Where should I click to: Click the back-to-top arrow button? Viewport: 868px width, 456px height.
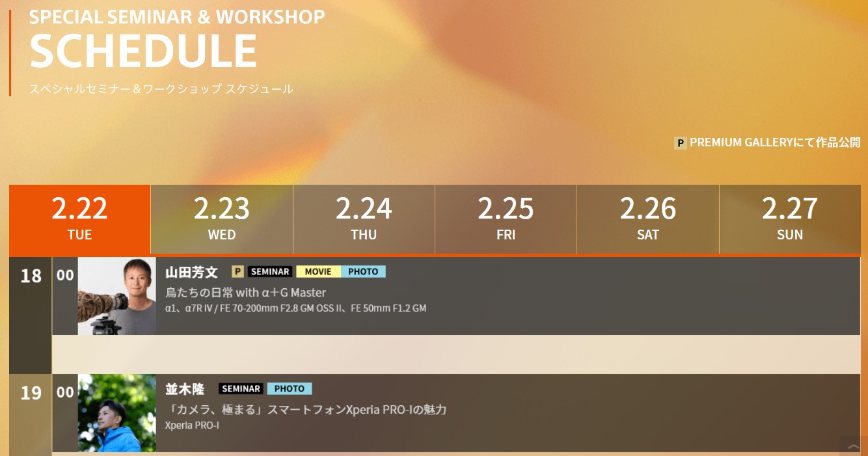pyautogui.click(x=854, y=446)
